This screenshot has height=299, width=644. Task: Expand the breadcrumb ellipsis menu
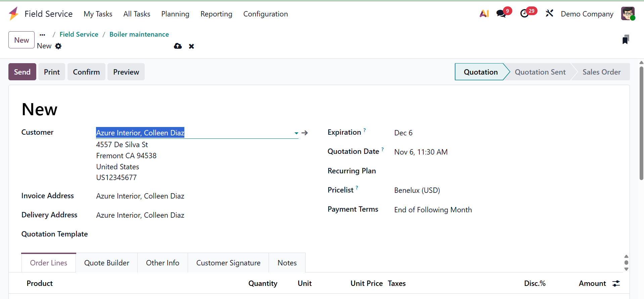[42, 35]
